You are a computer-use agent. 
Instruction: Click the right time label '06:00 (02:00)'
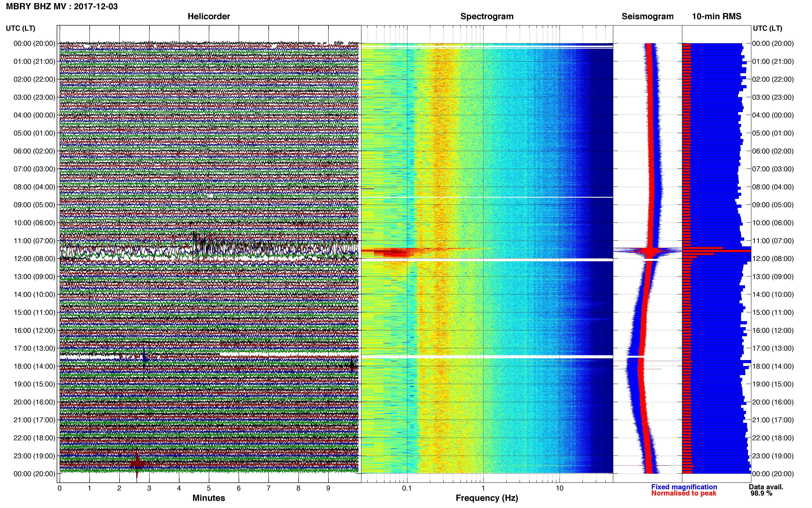773,151
